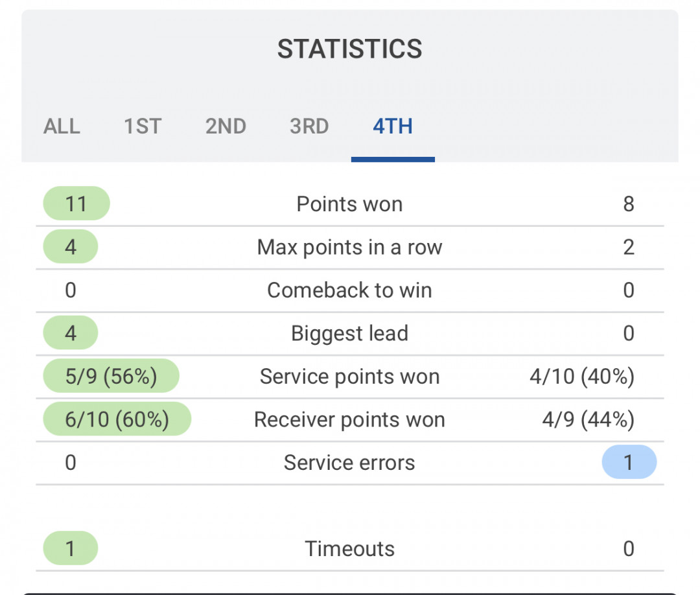This screenshot has height=595, width=700.
Task: Select the 2ND set tab
Action: (226, 126)
